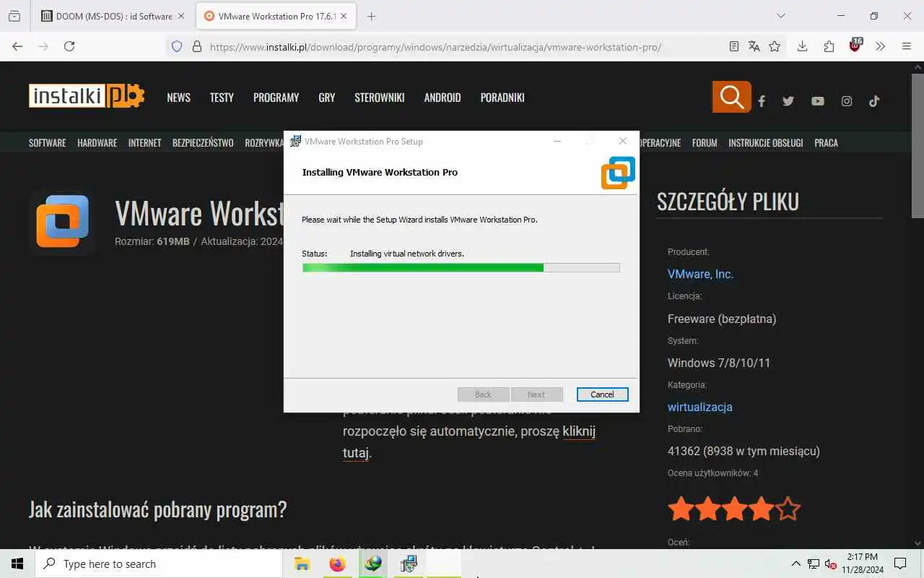Open the Firefox downloads panel
The width and height of the screenshot is (924, 578).
point(802,46)
